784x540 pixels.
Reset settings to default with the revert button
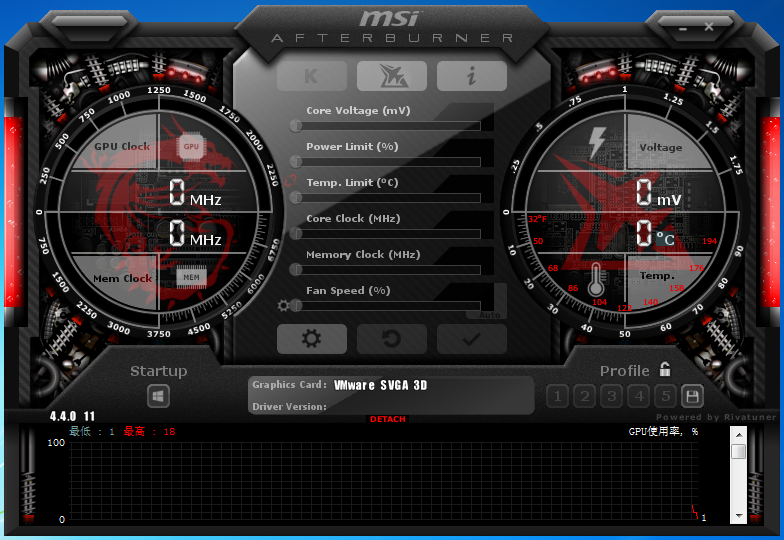pyautogui.click(x=392, y=339)
